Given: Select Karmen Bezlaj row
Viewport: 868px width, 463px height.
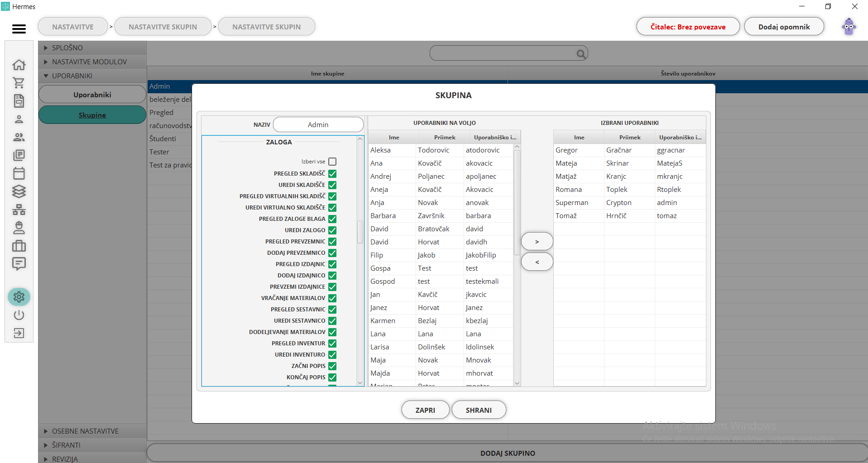Looking at the screenshot, I should [441, 320].
